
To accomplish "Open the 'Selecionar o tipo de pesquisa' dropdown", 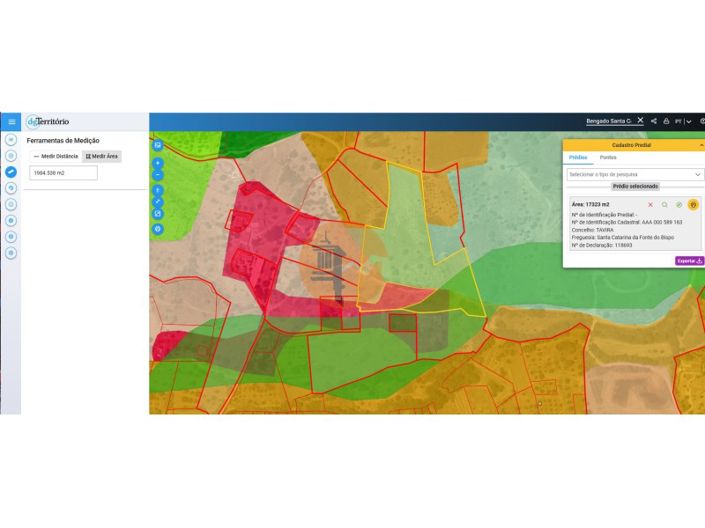I will click(635, 174).
